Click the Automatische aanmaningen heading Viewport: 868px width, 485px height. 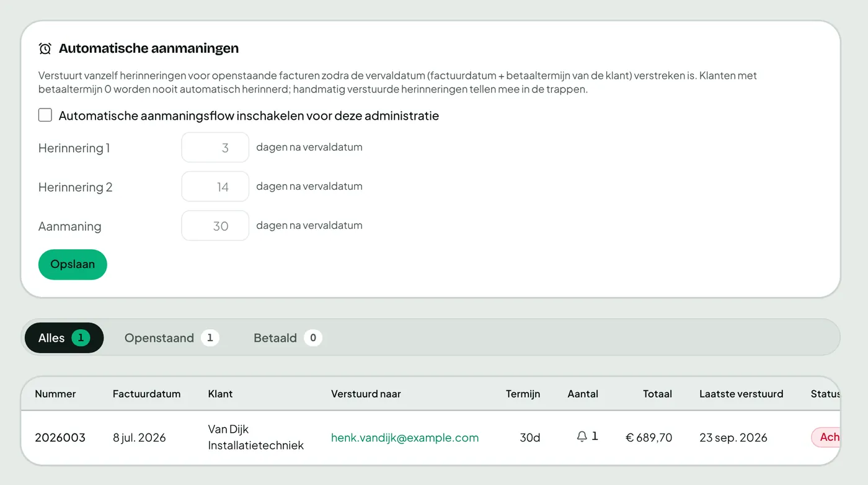pyautogui.click(x=149, y=48)
